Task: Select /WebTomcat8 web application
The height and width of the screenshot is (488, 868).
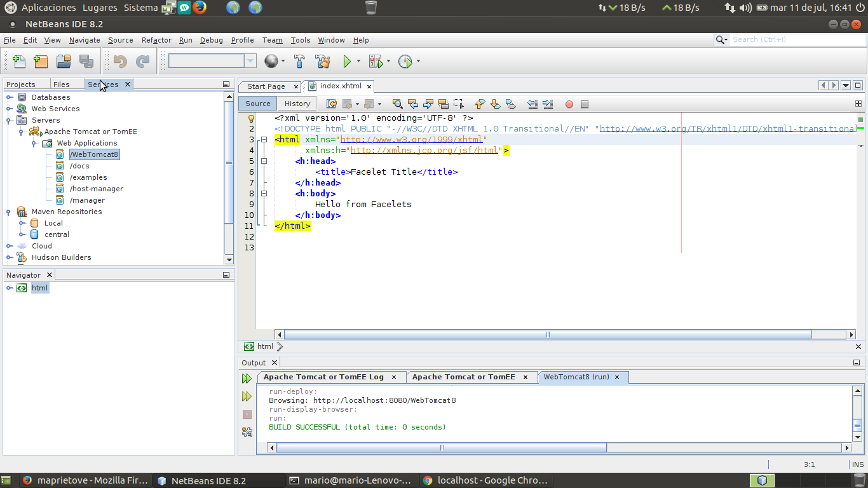Action: click(94, 154)
